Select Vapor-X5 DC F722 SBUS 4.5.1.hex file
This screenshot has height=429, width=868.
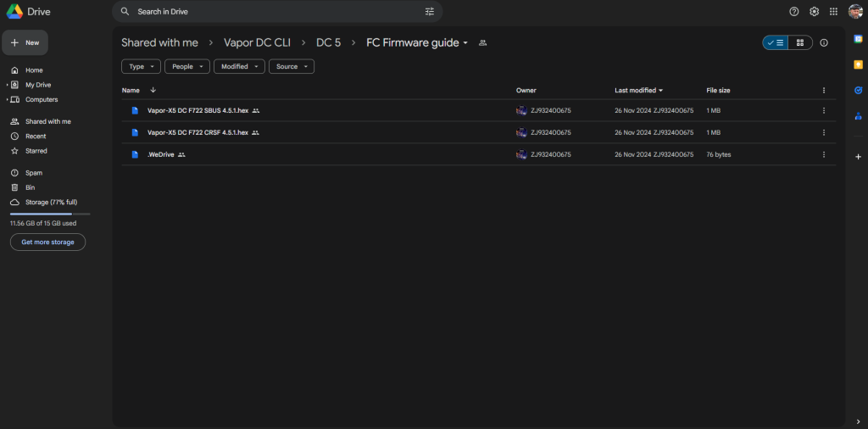coord(198,111)
